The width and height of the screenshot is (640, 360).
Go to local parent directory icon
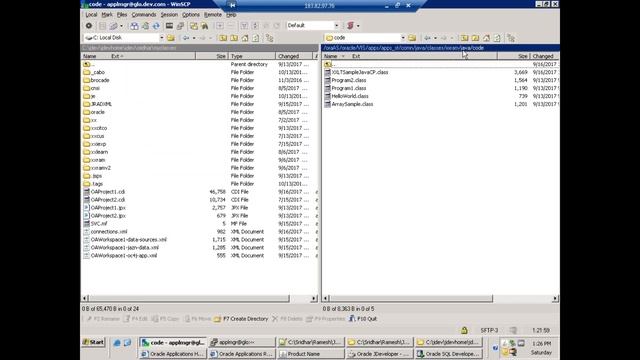coord(223,38)
